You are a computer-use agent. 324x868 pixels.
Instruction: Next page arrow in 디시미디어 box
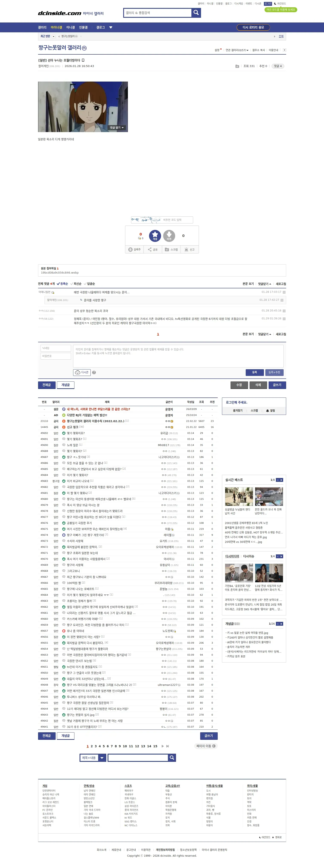coord(281,556)
